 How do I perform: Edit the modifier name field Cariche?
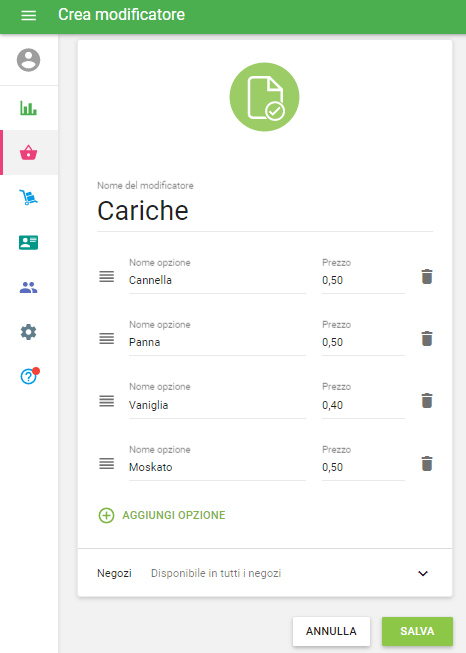[265, 210]
